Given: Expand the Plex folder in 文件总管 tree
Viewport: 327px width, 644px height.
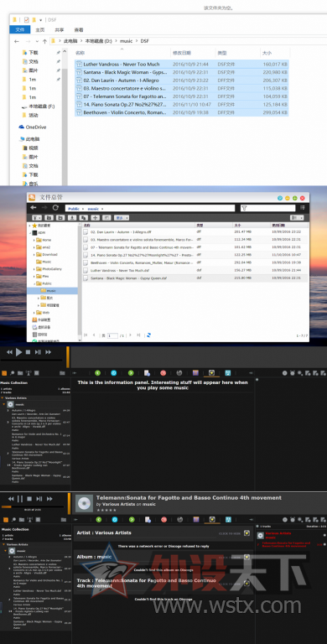Looking at the screenshot, I should pyautogui.click(x=34, y=276).
